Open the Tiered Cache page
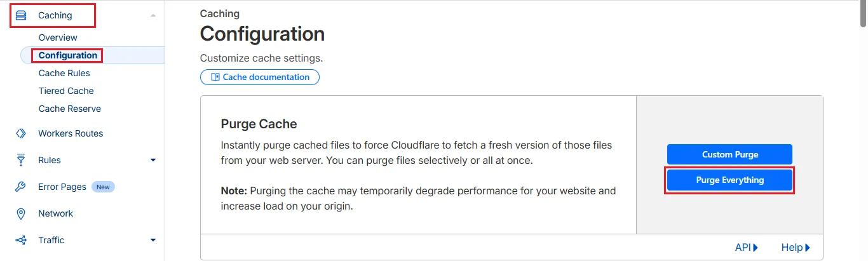The width and height of the screenshot is (868, 261). click(66, 91)
